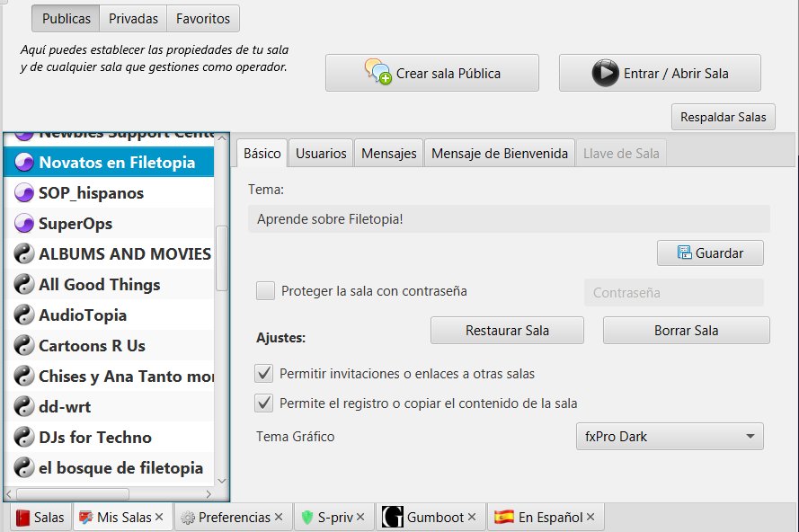Click the play icon on Entrar / Abrir Sala

coord(607,73)
